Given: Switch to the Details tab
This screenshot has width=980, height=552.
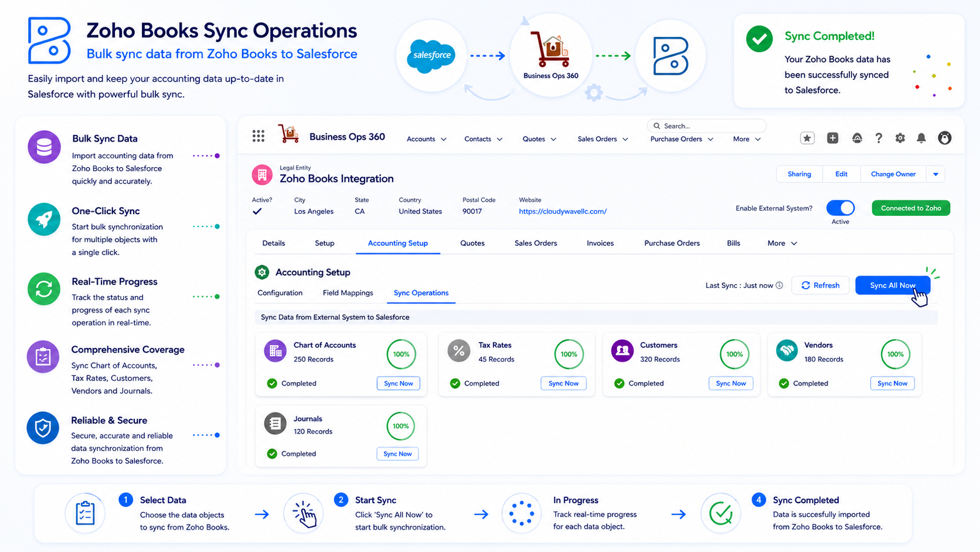Looking at the screenshot, I should pos(274,243).
